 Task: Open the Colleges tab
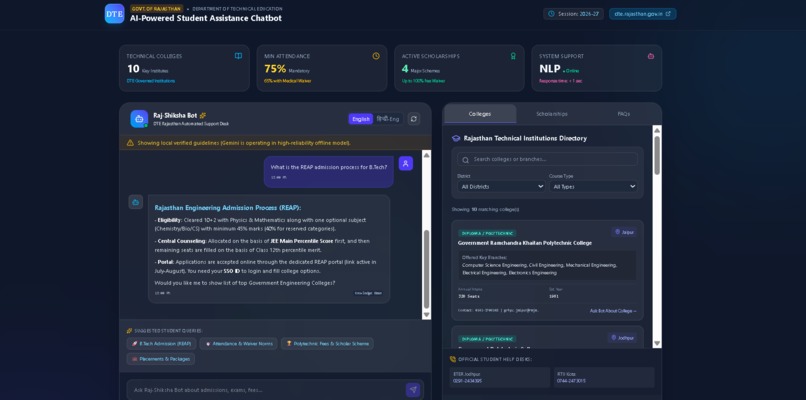480,114
